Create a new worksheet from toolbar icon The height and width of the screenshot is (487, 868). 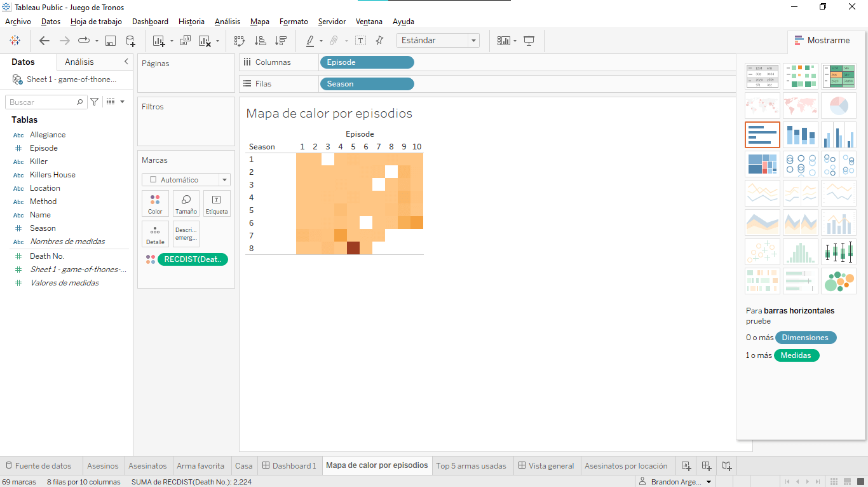(159, 41)
